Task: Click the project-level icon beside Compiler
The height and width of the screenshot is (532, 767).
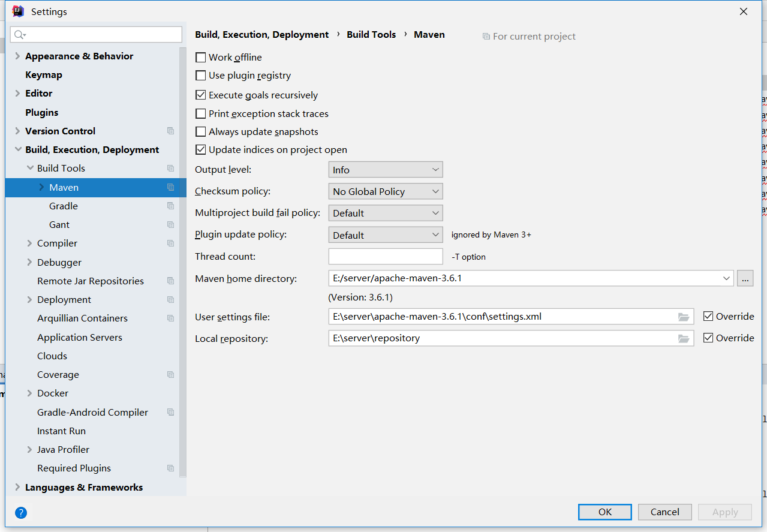Action: [x=171, y=243]
